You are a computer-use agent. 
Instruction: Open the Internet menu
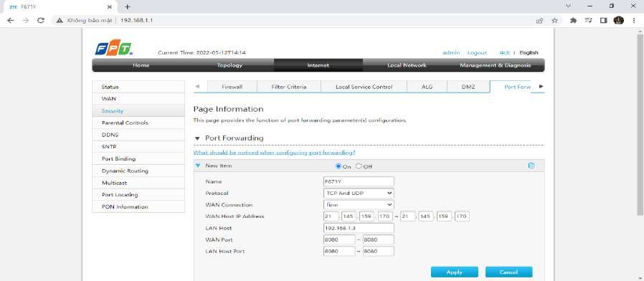click(x=318, y=65)
